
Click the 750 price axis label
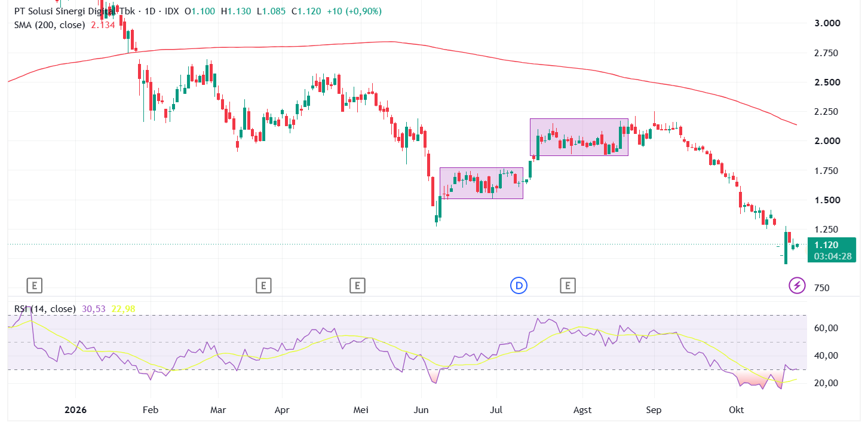[x=823, y=288]
